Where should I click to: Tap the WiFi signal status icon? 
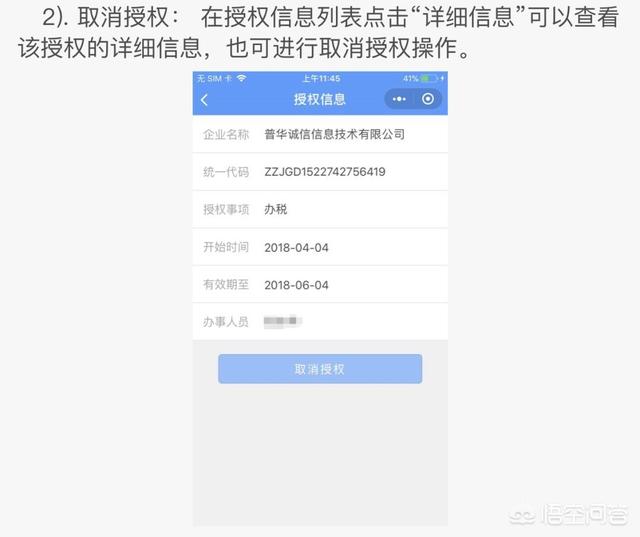point(242,78)
